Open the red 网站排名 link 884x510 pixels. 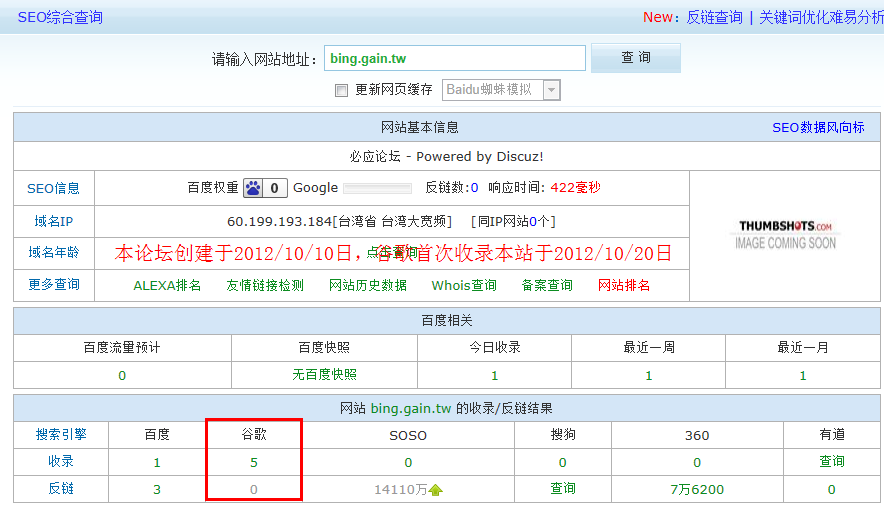point(624,286)
